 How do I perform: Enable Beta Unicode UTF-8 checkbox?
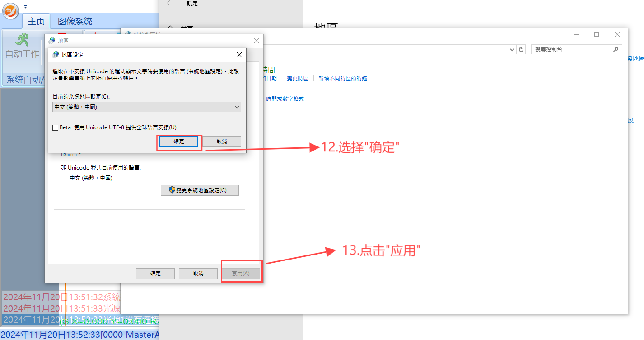tap(56, 127)
